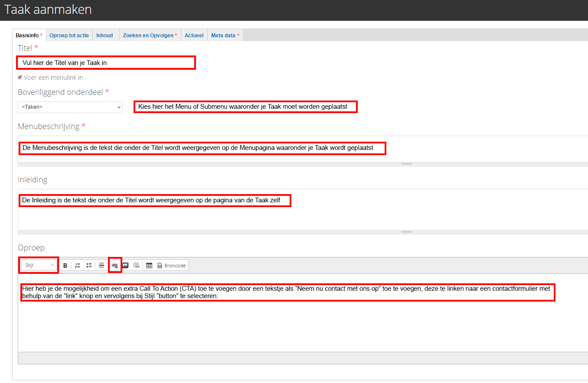This screenshot has width=588, height=383.
Task: Click the insert image icon
Action: click(x=125, y=266)
